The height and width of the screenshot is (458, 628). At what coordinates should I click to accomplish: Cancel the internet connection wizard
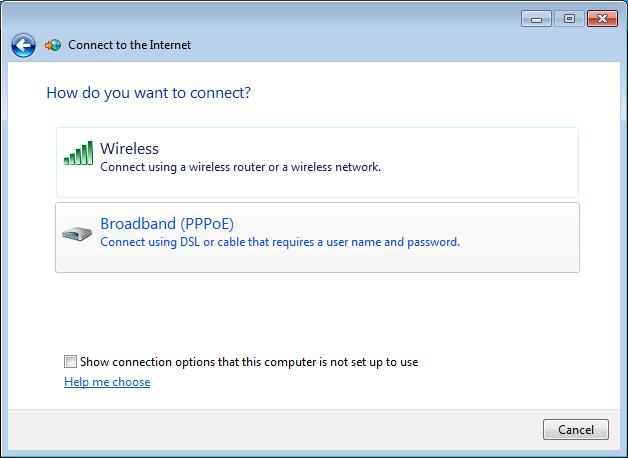click(576, 430)
